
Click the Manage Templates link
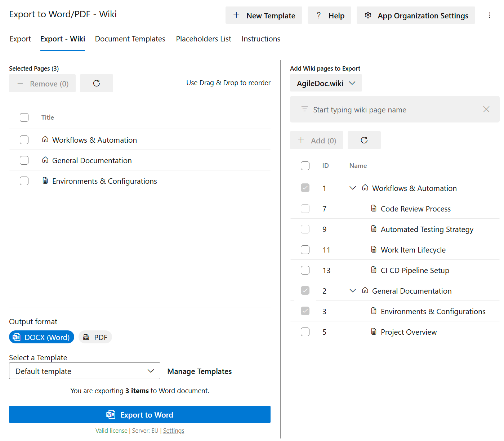pos(200,371)
